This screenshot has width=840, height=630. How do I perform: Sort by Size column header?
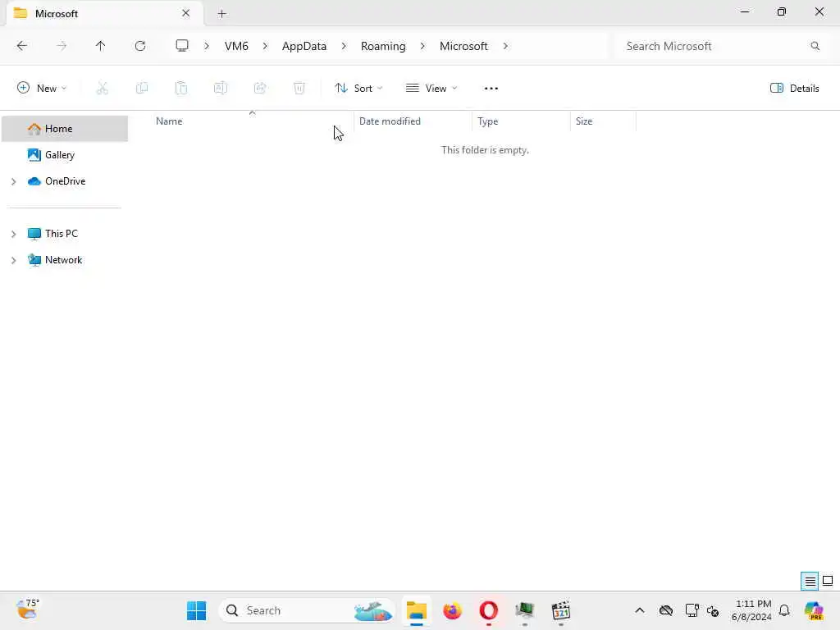(x=584, y=121)
